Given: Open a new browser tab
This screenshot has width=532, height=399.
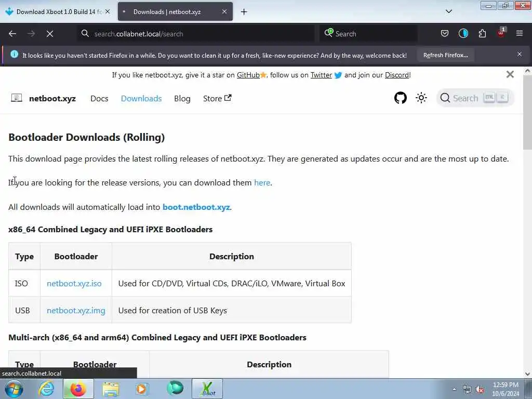Looking at the screenshot, I should 244,12.
